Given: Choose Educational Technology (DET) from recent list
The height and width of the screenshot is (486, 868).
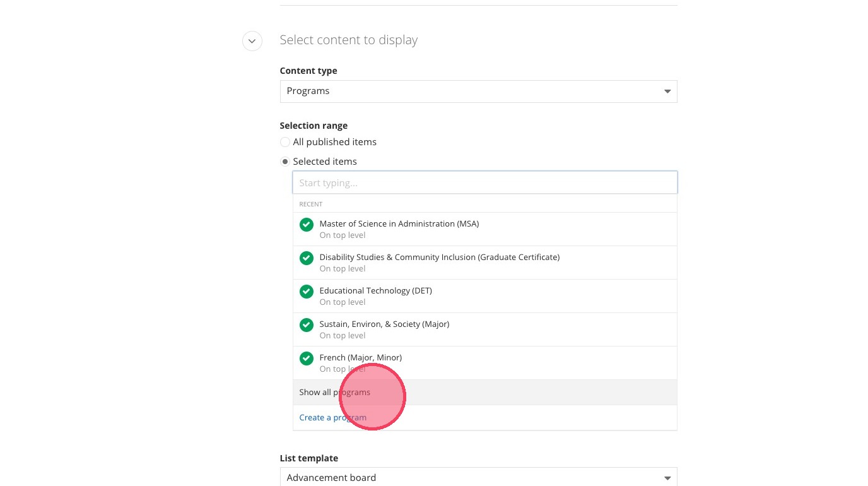Looking at the screenshot, I should (375, 291).
